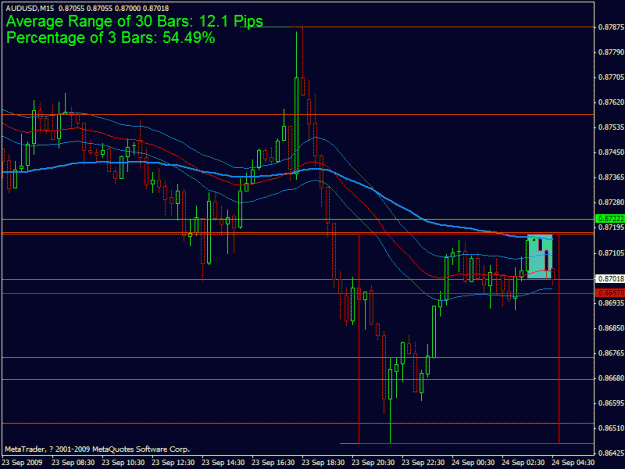The height and width of the screenshot is (469, 625).
Task: Click the 0.86850 price axis label
Action: pos(611,328)
